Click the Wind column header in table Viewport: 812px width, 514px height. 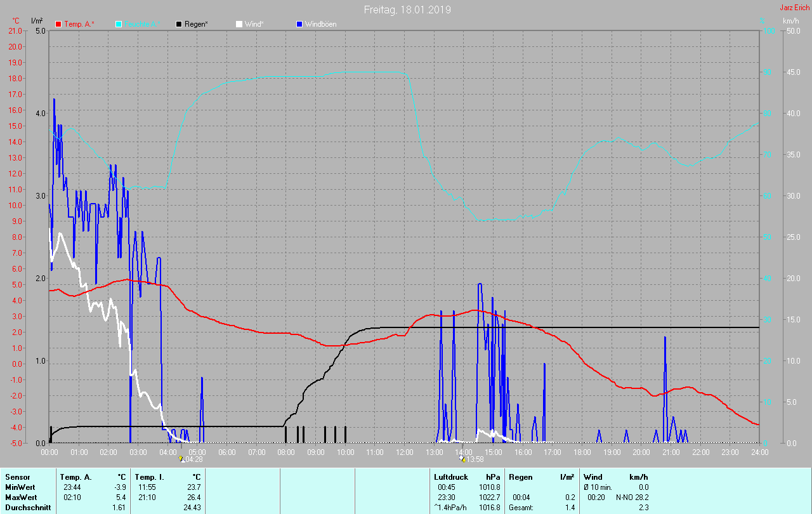[x=593, y=477]
